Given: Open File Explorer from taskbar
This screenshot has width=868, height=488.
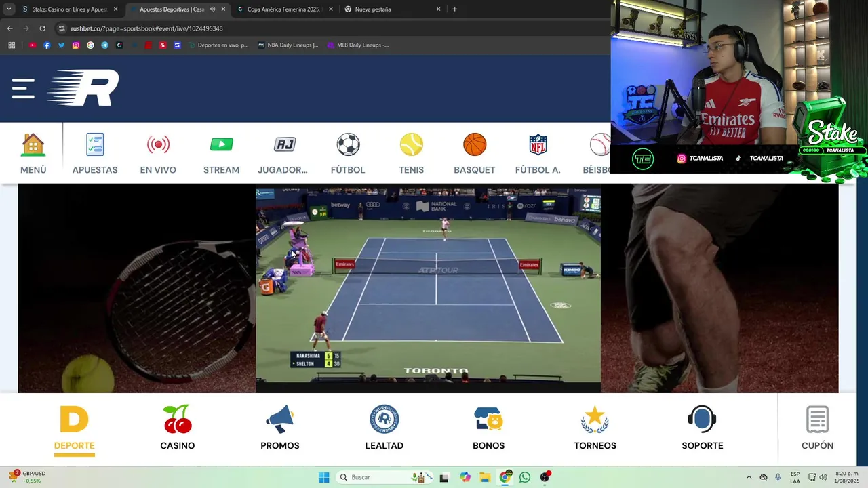Looking at the screenshot, I should [485, 477].
